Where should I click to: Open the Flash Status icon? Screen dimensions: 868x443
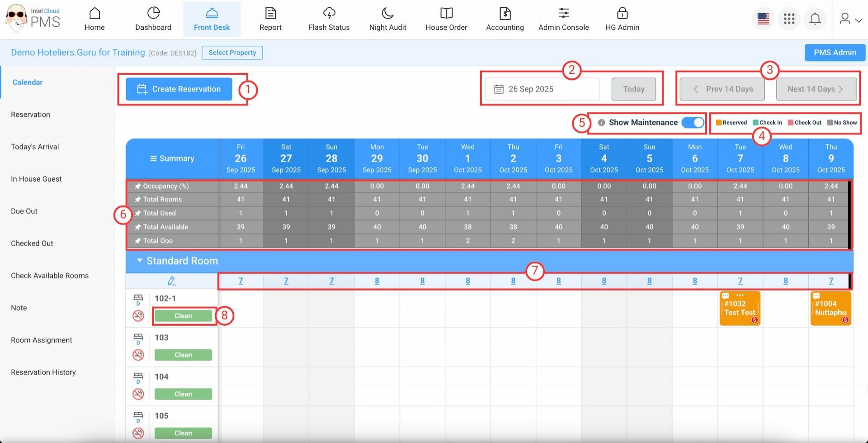pyautogui.click(x=329, y=14)
